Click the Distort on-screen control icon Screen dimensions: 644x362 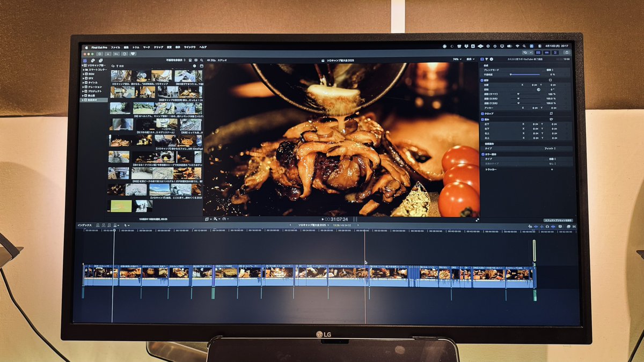pyautogui.click(x=551, y=119)
